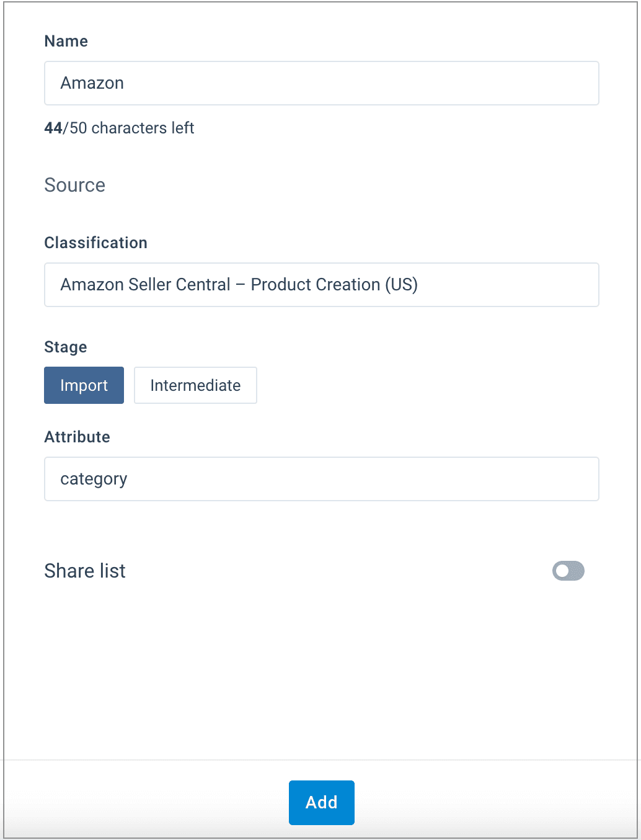Click the Share list text
The image size is (641, 840).
pyautogui.click(x=85, y=571)
